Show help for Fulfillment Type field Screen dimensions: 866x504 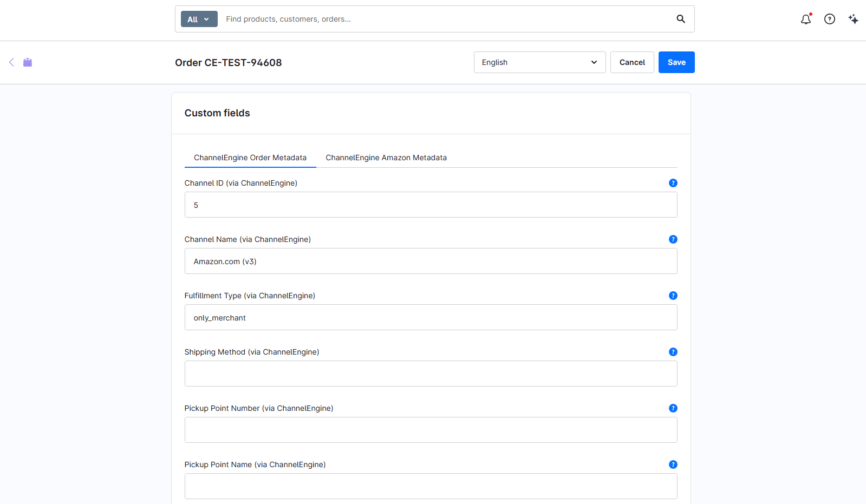click(673, 296)
